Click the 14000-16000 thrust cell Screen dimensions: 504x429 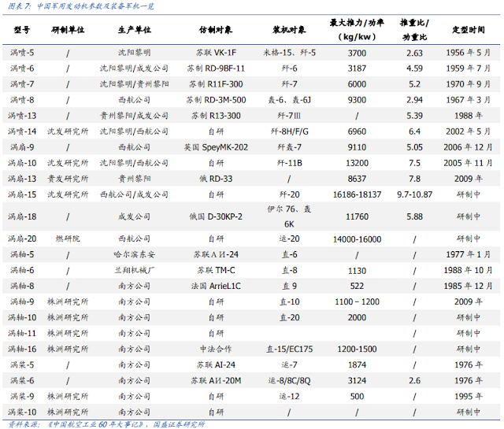pyautogui.click(x=357, y=239)
